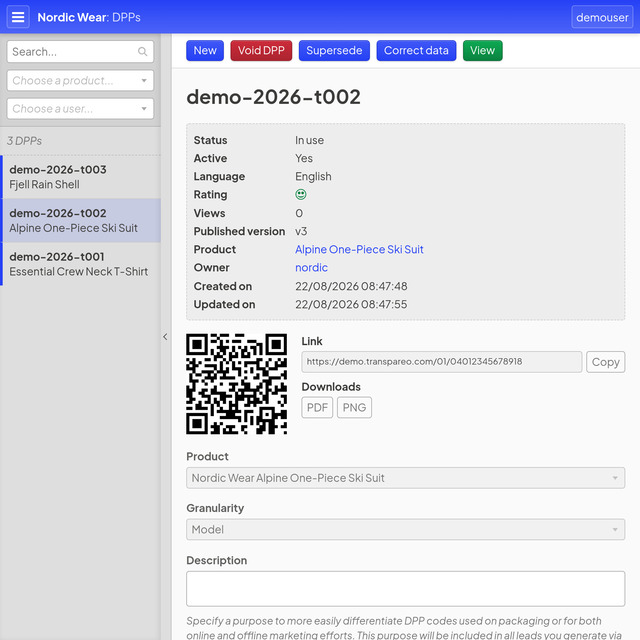Focus the Search input field
The height and width of the screenshot is (640, 640).
click(80, 52)
